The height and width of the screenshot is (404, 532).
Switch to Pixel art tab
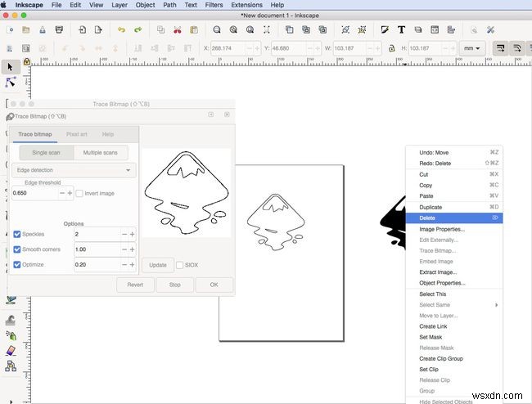point(77,134)
